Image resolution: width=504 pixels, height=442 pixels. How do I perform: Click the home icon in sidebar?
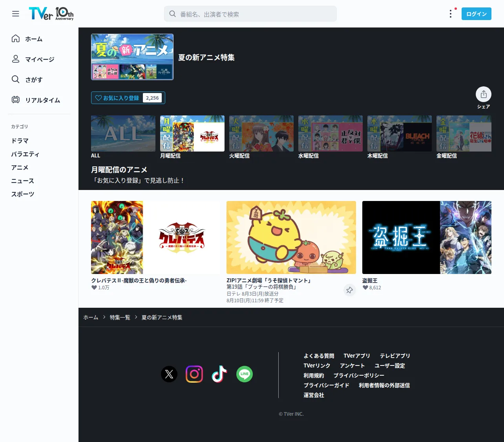[x=16, y=38]
